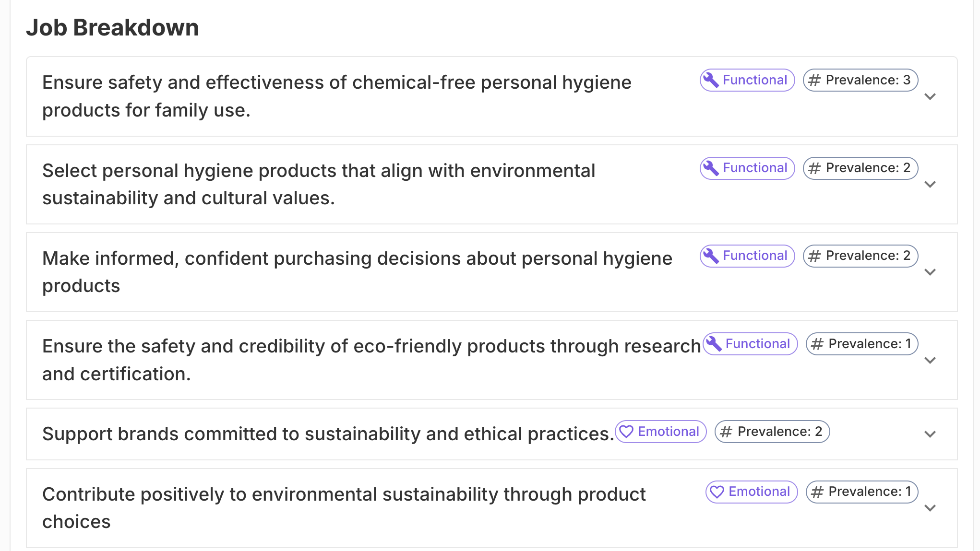Click Functional tag on purchasing decisions job
Screen dimensions: 980x551
(x=747, y=256)
